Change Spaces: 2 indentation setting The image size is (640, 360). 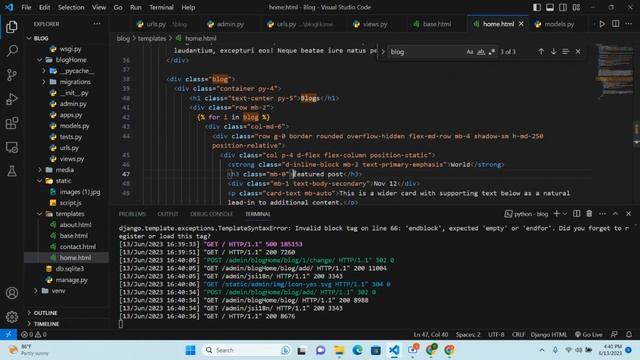468,334
